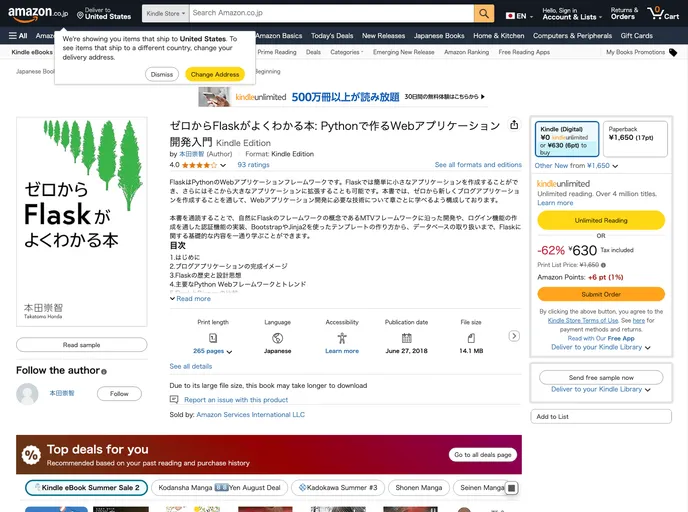688x512 pixels.
Task: Open Account & Lists dropdown
Action: [x=572, y=14]
